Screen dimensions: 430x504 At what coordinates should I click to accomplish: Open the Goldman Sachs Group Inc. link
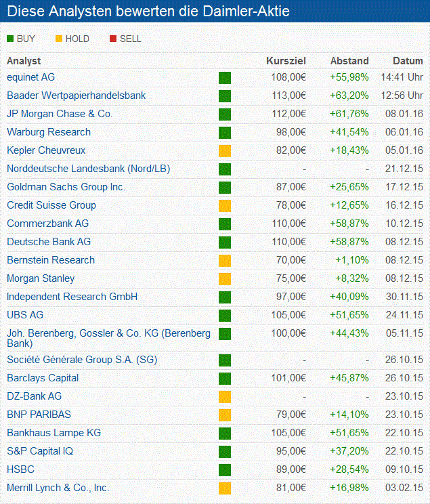[66, 187]
